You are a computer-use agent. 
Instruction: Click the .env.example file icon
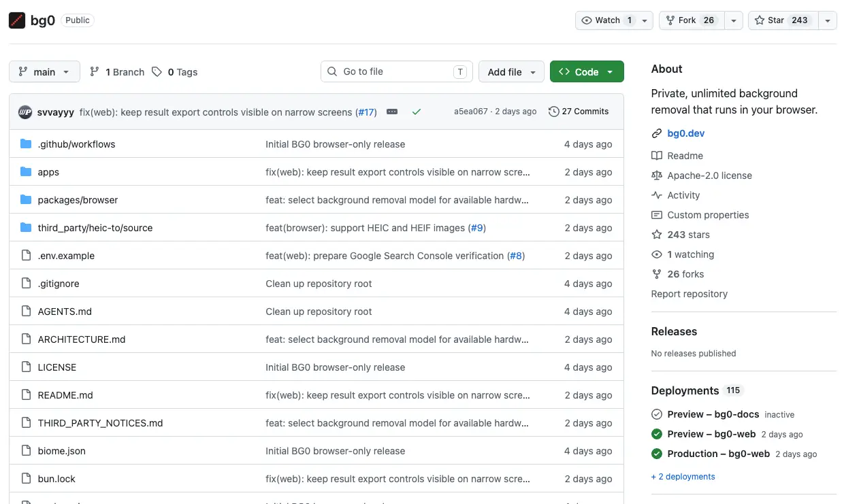[x=26, y=256]
